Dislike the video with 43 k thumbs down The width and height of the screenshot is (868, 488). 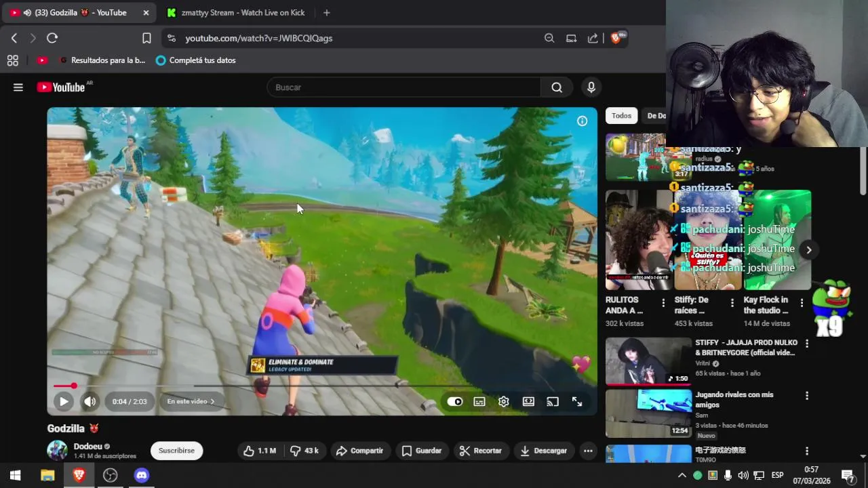pyautogui.click(x=304, y=451)
